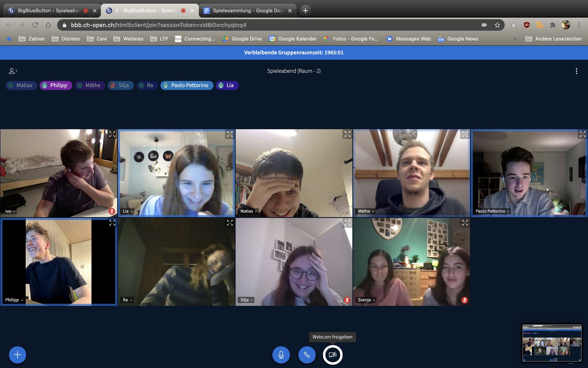Toggle webcam sharing button
Screen dimensions: 588x368
click(333, 355)
